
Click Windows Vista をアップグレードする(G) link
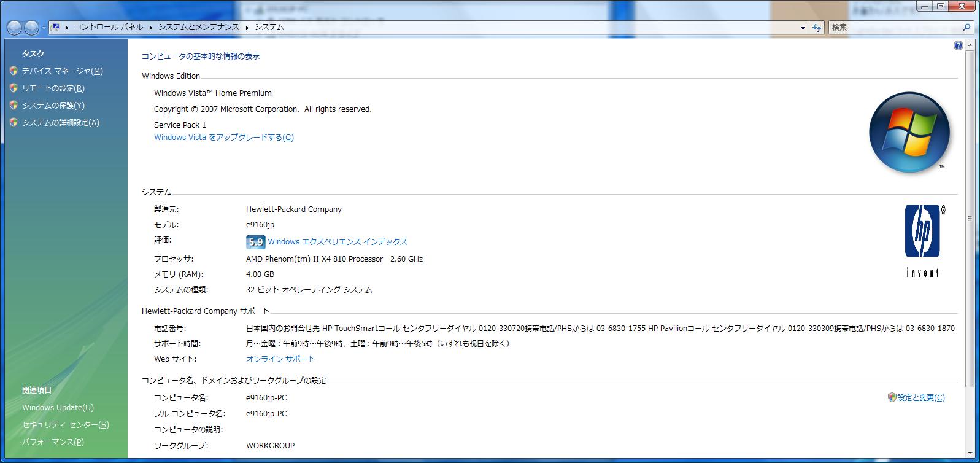point(224,138)
